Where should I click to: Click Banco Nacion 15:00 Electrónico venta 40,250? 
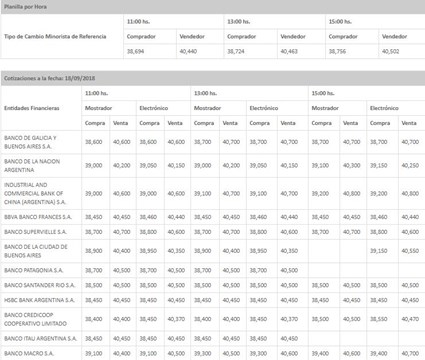pyautogui.click(x=410, y=165)
